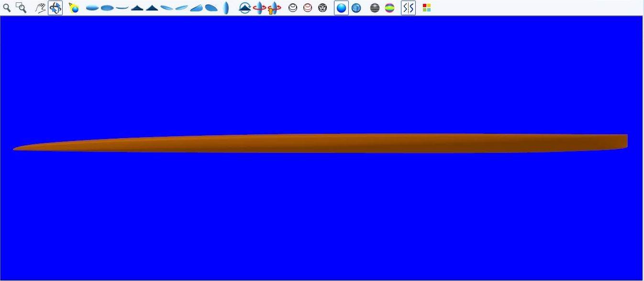Toggle the solid blue shaded sphere mode

[341, 8]
